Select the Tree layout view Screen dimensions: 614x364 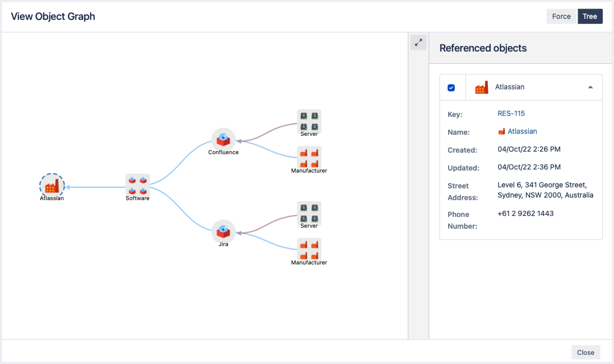(590, 16)
